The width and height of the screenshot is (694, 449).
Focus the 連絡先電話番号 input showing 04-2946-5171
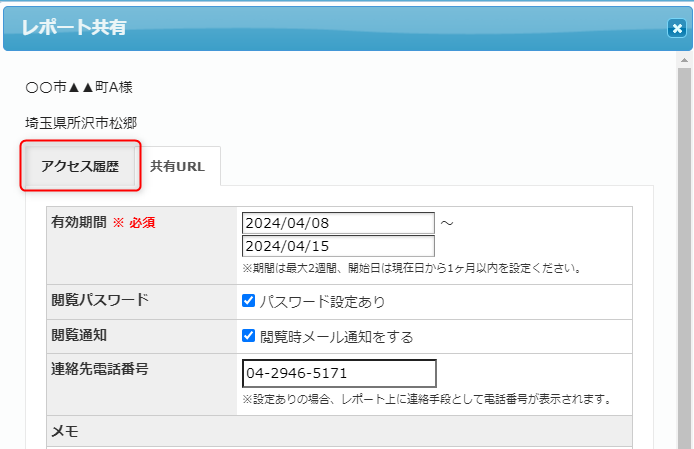[339, 373]
